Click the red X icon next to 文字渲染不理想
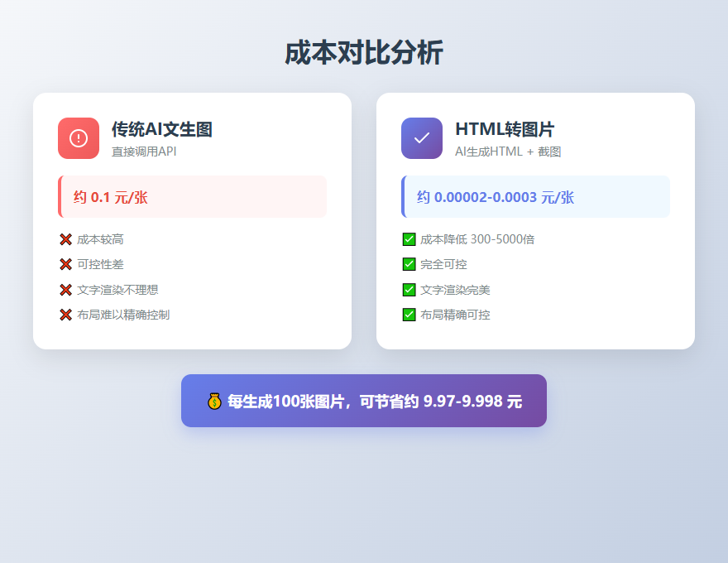728x563 pixels. (x=65, y=289)
